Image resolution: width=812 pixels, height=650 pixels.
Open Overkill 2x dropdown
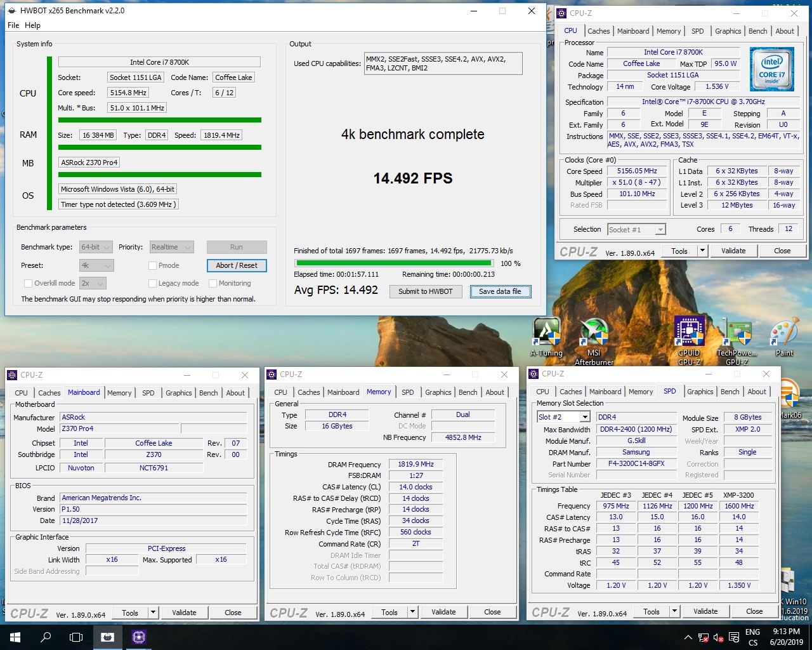[93, 283]
